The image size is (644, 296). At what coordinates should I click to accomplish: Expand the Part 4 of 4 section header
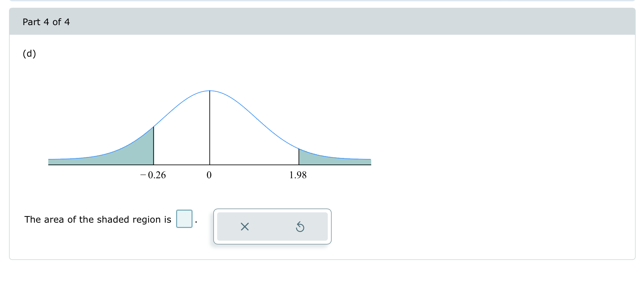pyautogui.click(x=46, y=22)
